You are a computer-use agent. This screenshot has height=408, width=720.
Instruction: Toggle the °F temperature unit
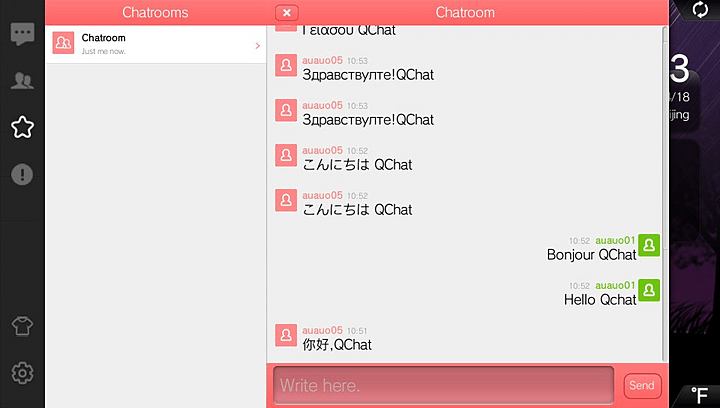tap(704, 393)
